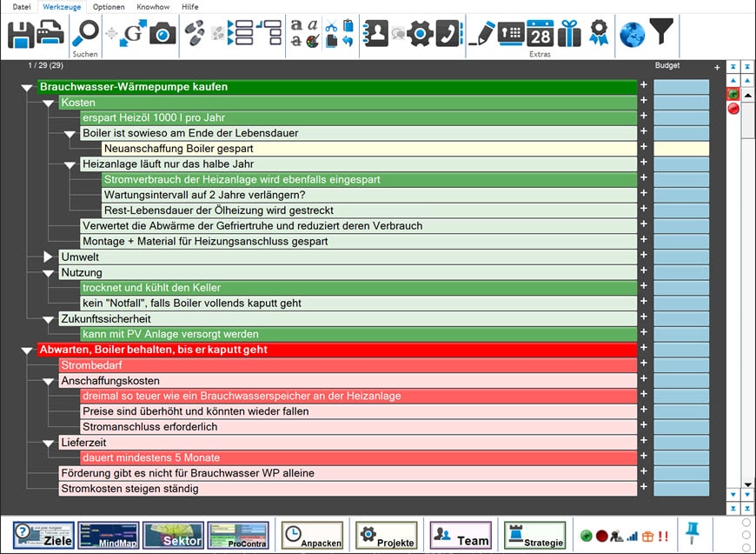Open the calendar icon showing 28
Viewport: 756px width, 554px height.
tap(540, 33)
